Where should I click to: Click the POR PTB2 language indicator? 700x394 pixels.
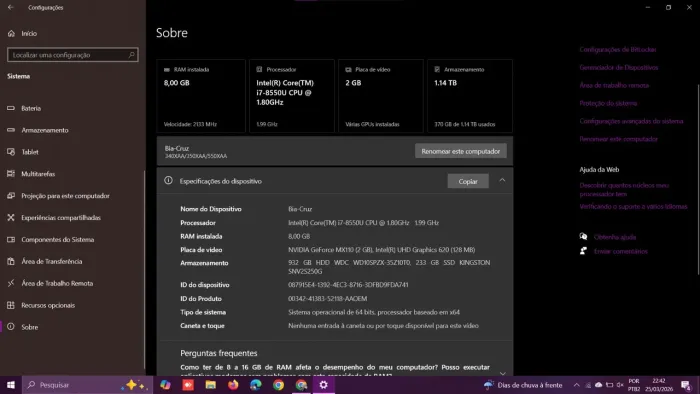tap(634, 385)
